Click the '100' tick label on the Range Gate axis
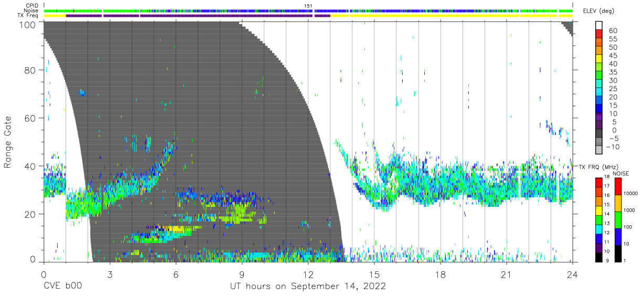Image resolution: width=644 pixels, height=297 pixels. point(28,24)
